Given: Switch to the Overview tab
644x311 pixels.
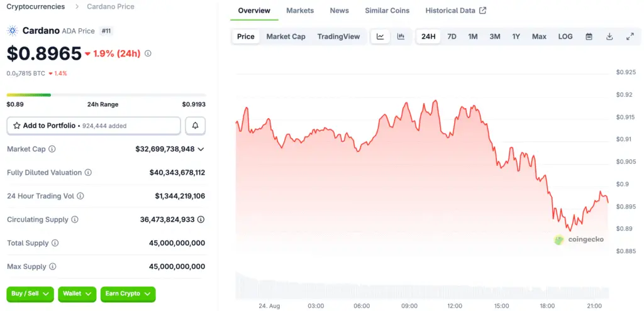Looking at the screenshot, I should click(x=254, y=11).
